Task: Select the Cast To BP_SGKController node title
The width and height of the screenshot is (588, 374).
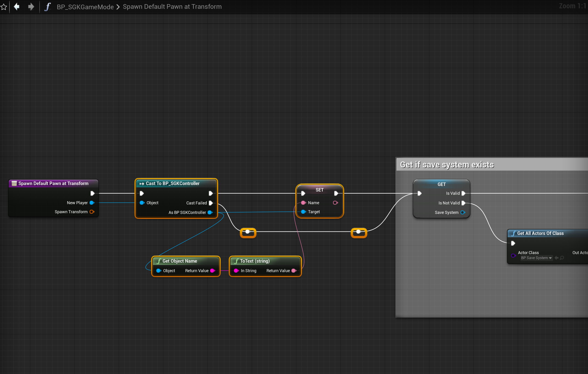Action: 172,183
